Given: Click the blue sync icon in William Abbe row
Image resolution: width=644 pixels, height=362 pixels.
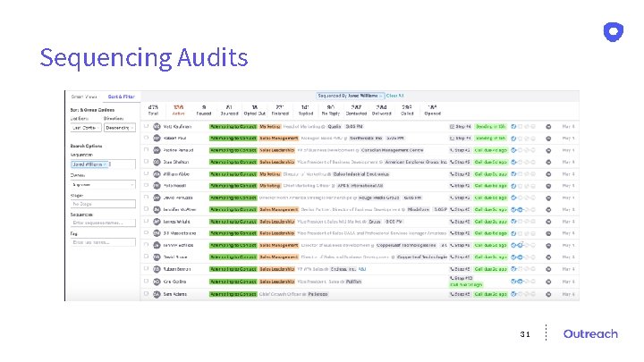Looking at the screenshot, I should [x=513, y=174].
